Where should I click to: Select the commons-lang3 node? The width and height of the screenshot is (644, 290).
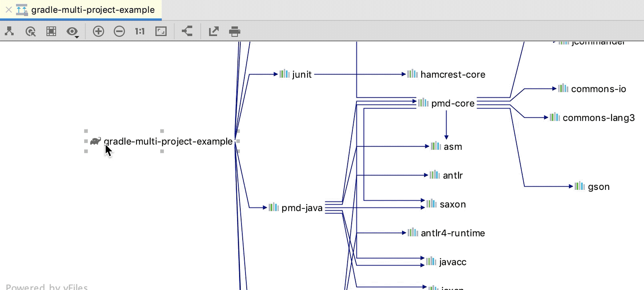pos(598,118)
